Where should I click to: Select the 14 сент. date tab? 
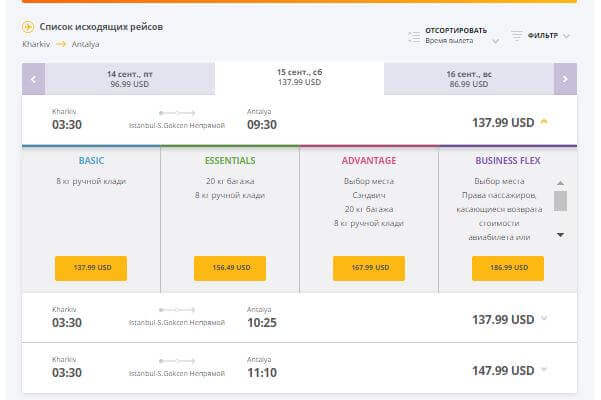130,79
